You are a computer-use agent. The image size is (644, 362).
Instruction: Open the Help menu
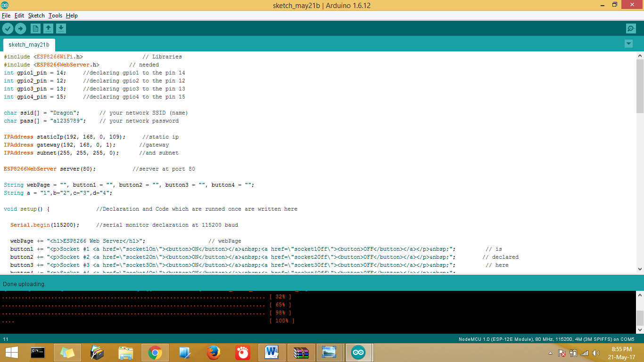[72, 16]
